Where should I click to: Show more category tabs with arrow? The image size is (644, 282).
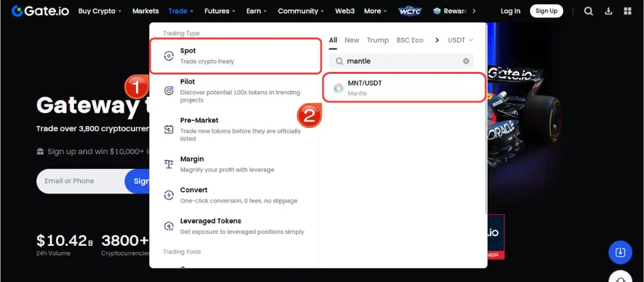point(437,40)
